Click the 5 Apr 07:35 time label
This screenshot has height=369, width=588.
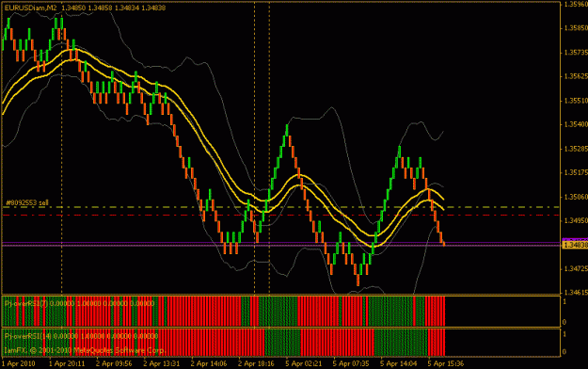coord(351,363)
